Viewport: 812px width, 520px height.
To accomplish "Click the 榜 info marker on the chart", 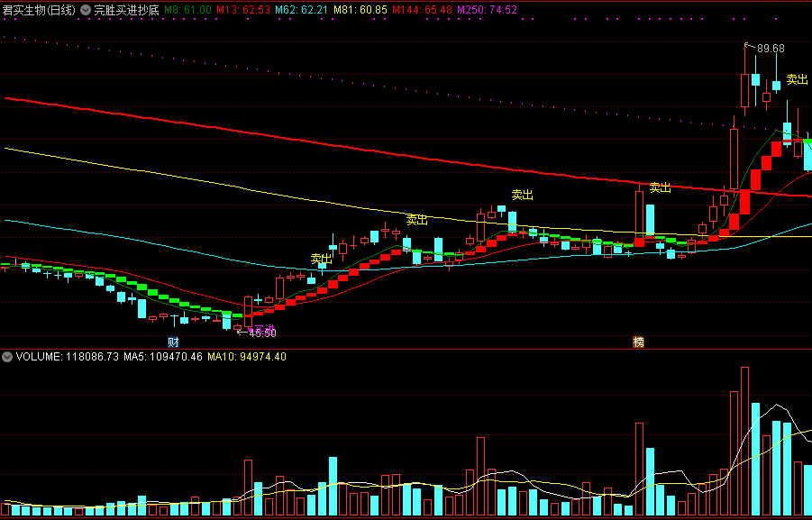I will coord(639,342).
